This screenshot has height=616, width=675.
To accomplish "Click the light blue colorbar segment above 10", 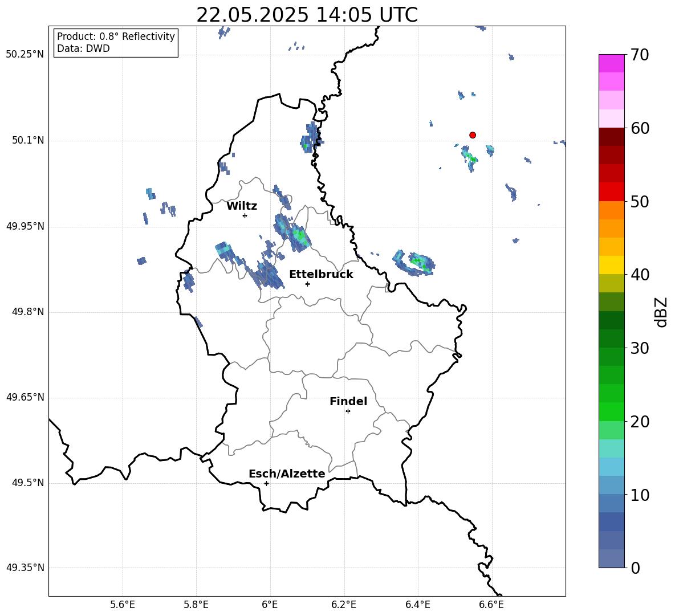I will point(611,486).
